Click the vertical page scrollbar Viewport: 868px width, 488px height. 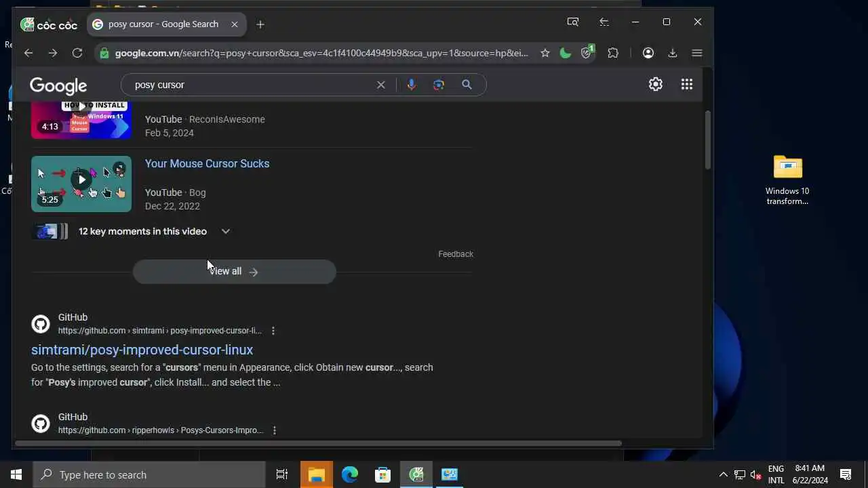tap(707, 140)
